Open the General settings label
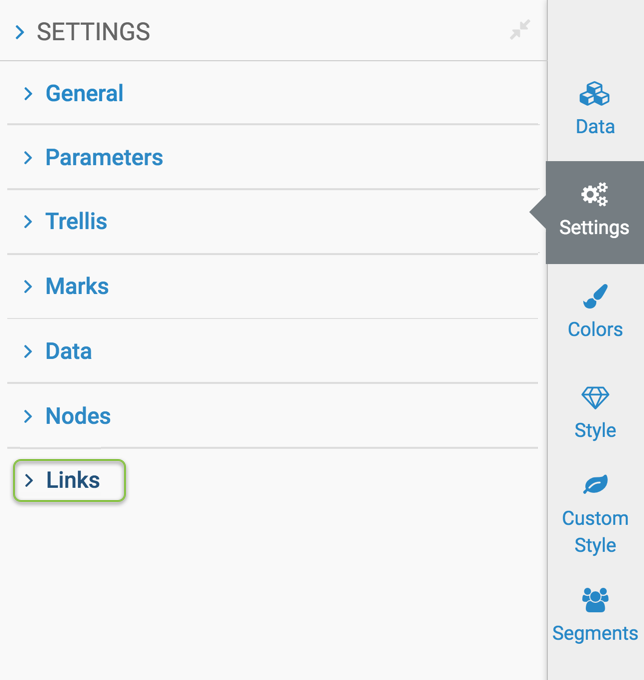Screen dimensions: 644x680 pyautogui.click(x=85, y=93)
